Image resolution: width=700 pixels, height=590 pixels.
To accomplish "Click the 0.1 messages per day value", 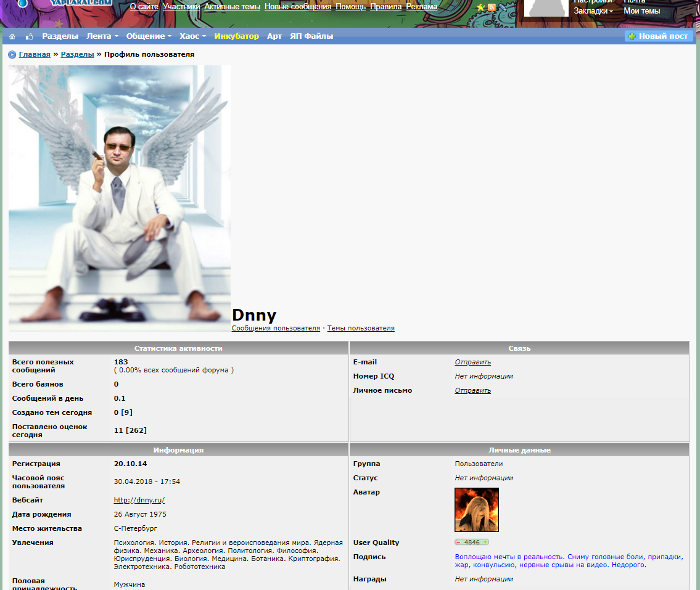I will pos(120,398).
